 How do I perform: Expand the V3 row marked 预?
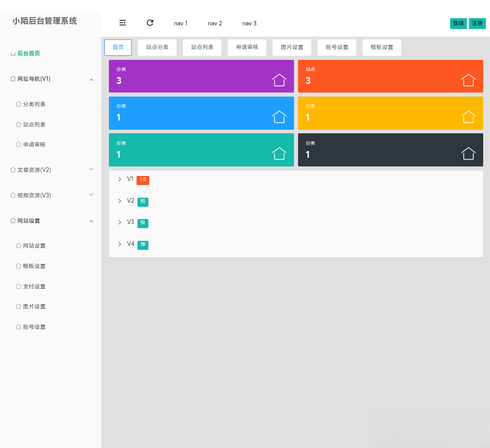click(119, 223)
